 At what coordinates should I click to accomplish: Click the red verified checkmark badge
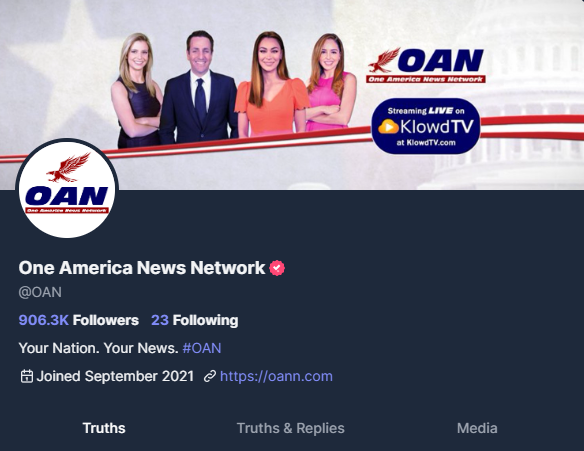coord(277,268)
